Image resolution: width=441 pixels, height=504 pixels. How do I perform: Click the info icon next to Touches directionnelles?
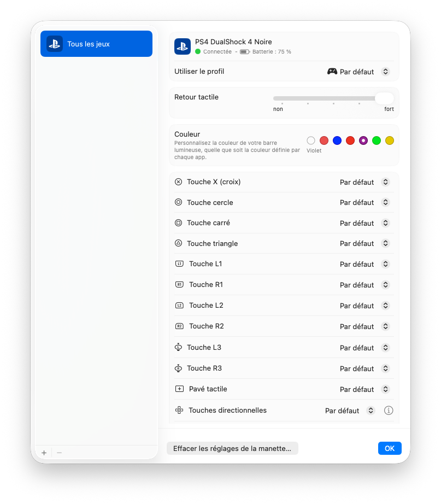pyautogui.click(x=389, y=411)
